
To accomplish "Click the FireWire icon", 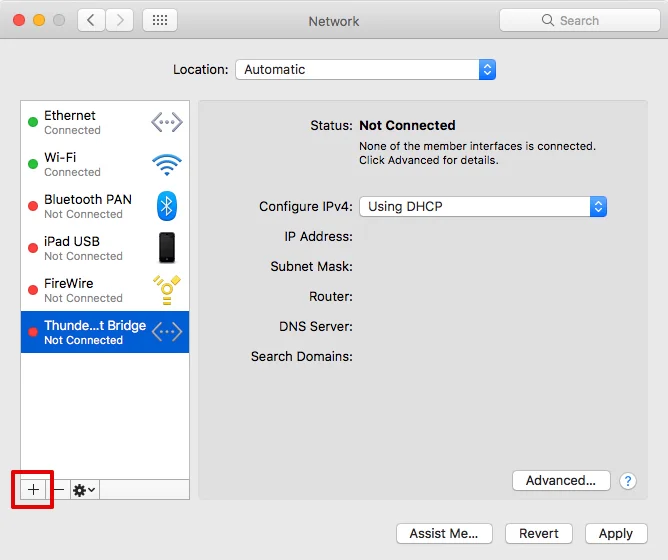I will 166,290.
